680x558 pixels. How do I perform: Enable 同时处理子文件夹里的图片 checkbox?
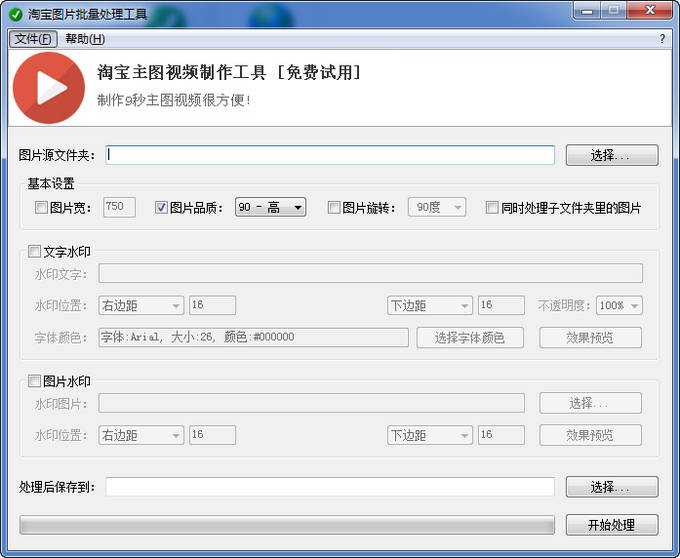pyautogui.click(x=492, y=208)
